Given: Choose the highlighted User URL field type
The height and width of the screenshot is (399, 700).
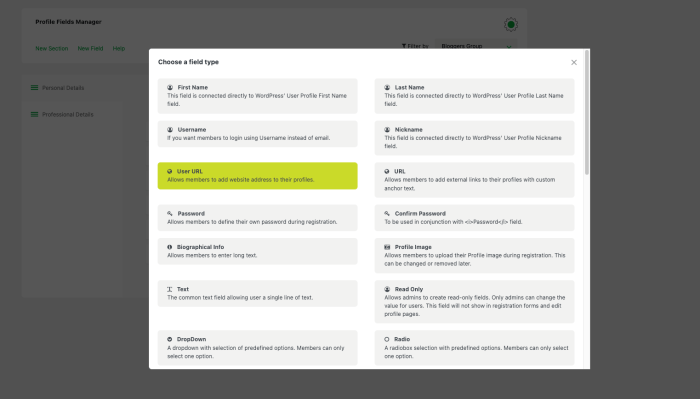Looking at the screenshot, I should [257, 175].
